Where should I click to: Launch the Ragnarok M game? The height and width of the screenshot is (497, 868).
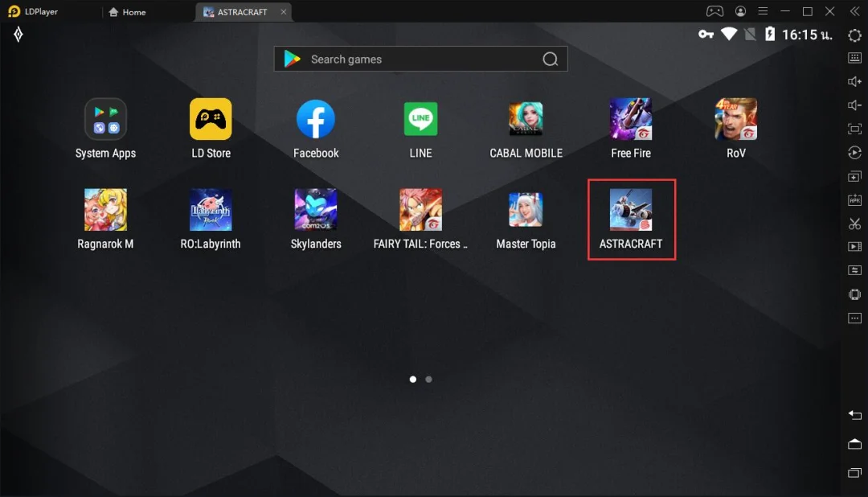click(x=105, y=209)
